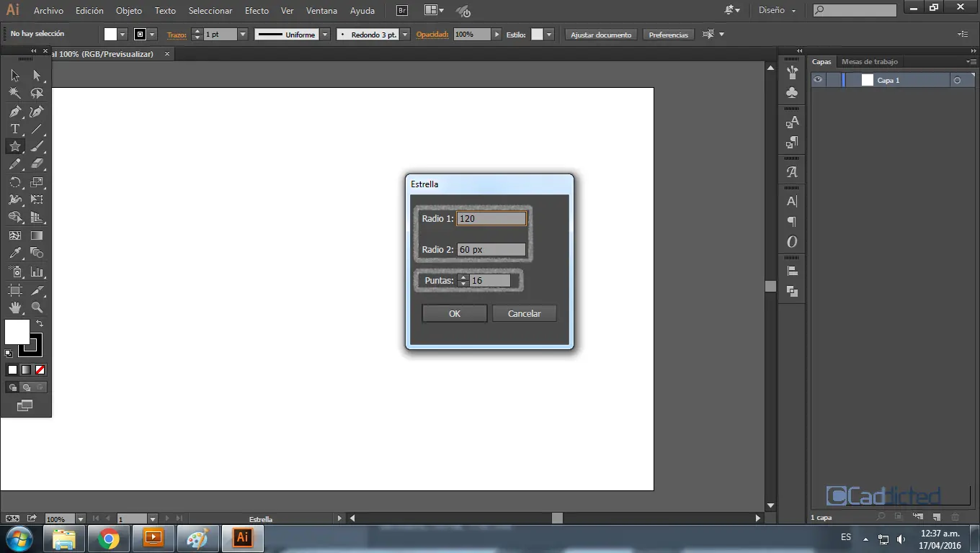
Task: Select the Magic Wand tool
Action: [x=15, y=93]
